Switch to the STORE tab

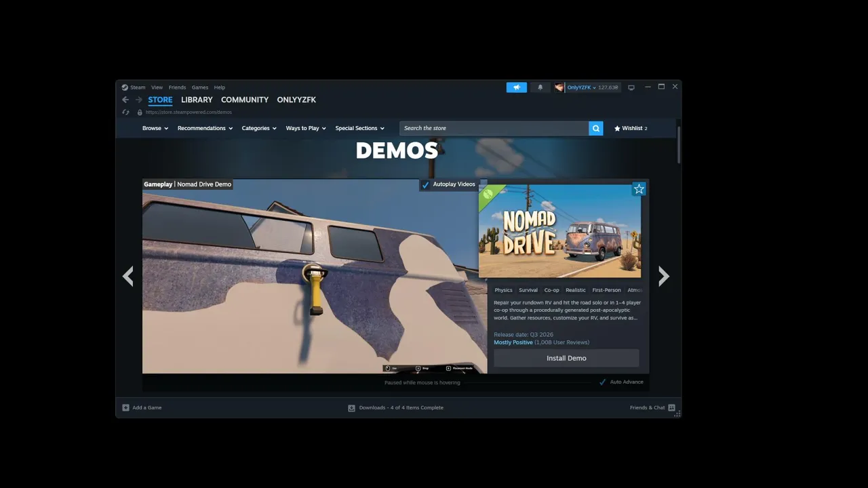tap(160, 100)
